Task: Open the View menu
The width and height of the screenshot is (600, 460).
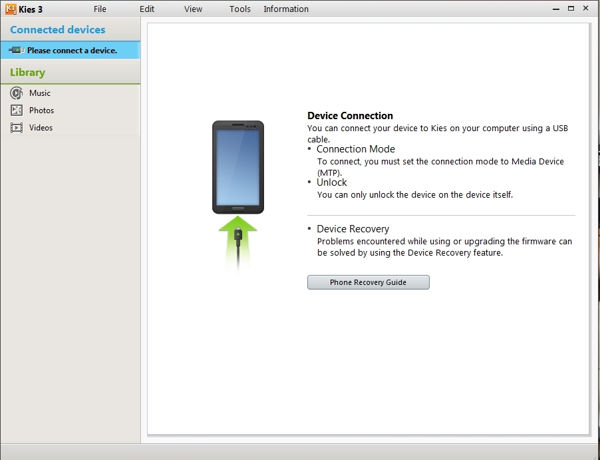Action: 193,9
